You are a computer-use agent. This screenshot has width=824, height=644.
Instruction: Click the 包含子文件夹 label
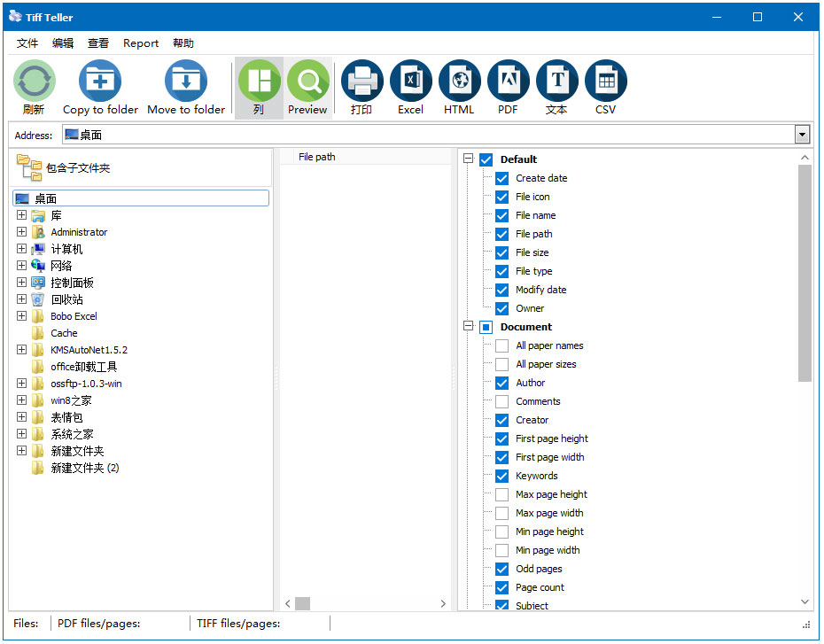[78, 168]
